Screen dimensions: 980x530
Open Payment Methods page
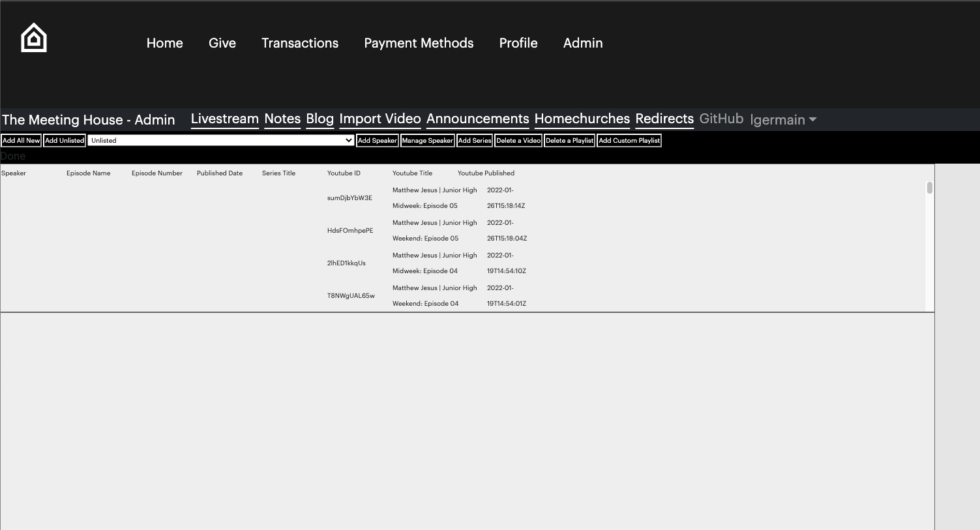(x=419, y=43)
